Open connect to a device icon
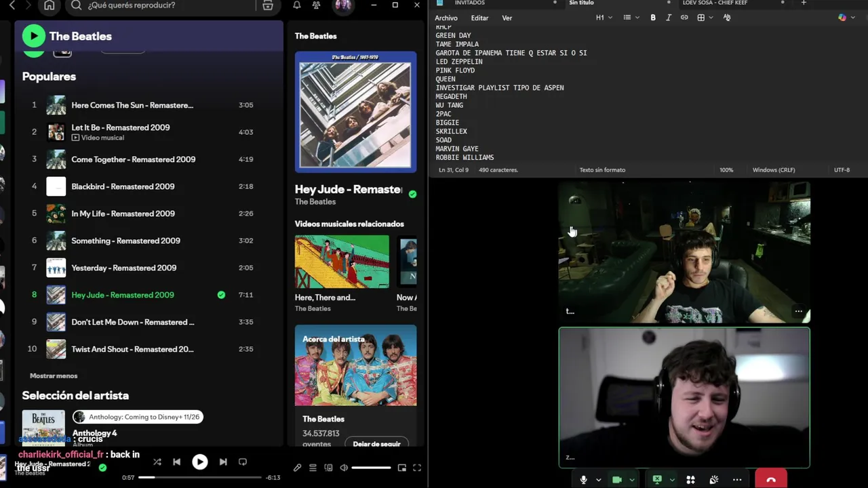The image size is (868, 488). click(x=328, y=468)
